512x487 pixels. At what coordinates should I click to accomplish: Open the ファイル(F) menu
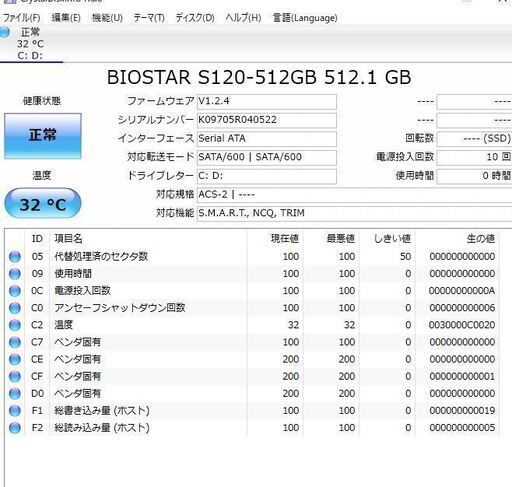pyautogui.click(x=21, y=18)
